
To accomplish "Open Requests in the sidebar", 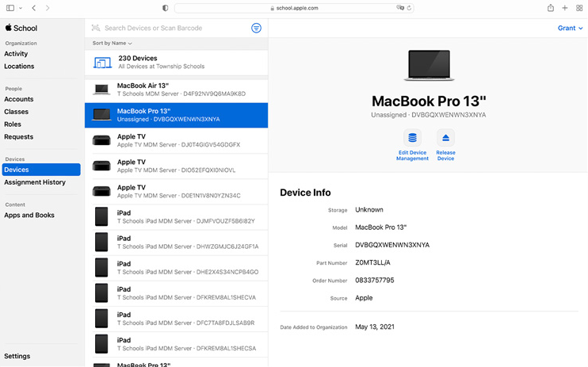I will tap(19, 137).
